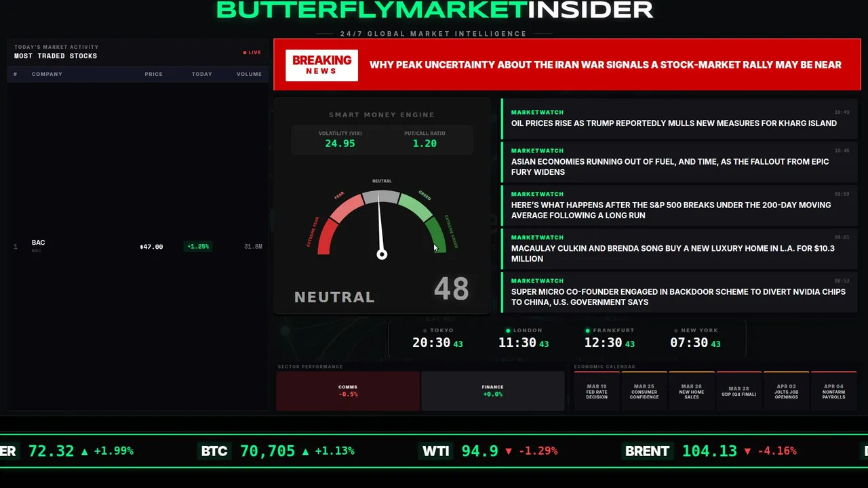This screenshot has height=488, width=868.
Task: Click the BUTTERFLYMARKETINSIDER site title
Action: (435, 9)
